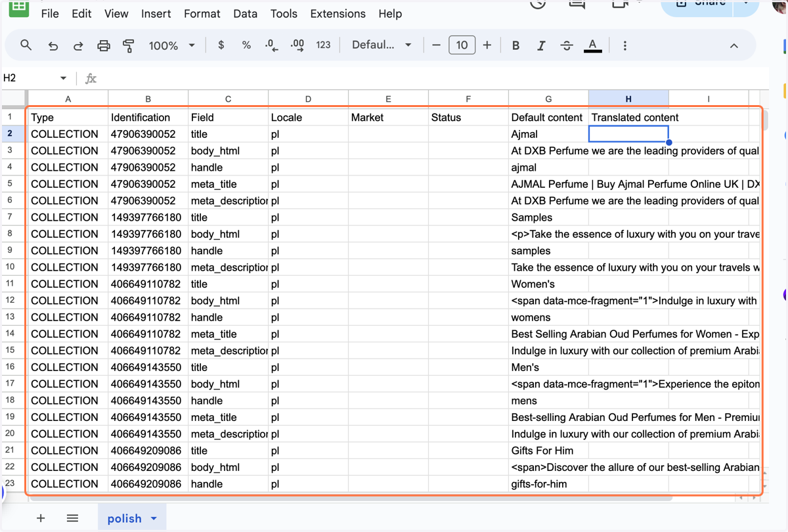Image resolution: width=788 pixels, height=532 pixels.
Task: Increase decimal places icon
Action: click(x=297, y=45)
